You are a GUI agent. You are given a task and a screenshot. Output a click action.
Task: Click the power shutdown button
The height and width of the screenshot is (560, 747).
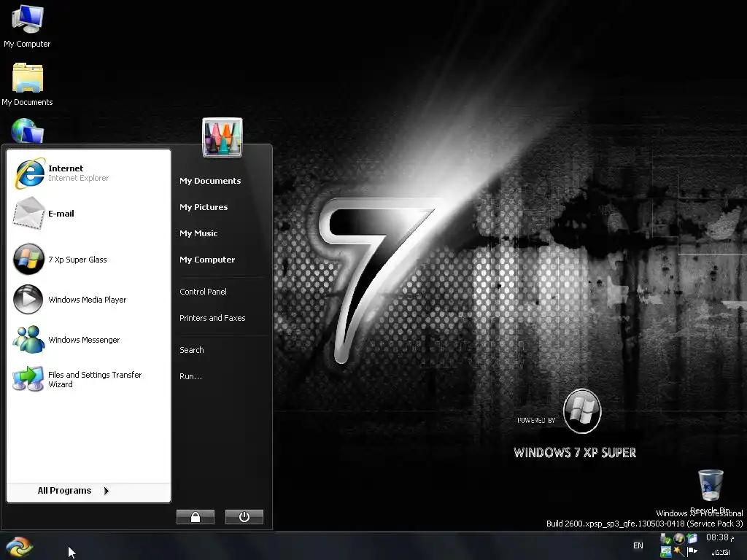click(244, 517)
